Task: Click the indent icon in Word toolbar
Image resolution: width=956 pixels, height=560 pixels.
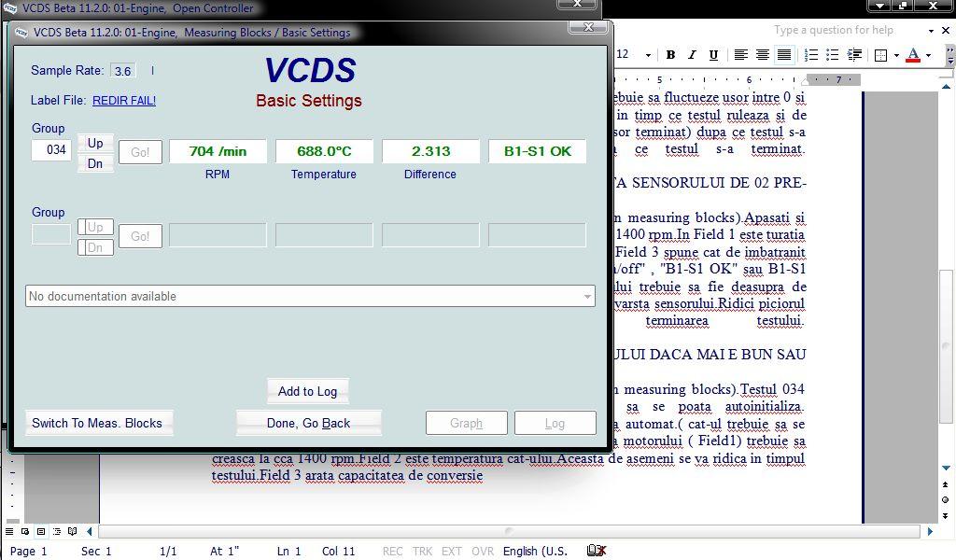Action: tap(854, 55)
